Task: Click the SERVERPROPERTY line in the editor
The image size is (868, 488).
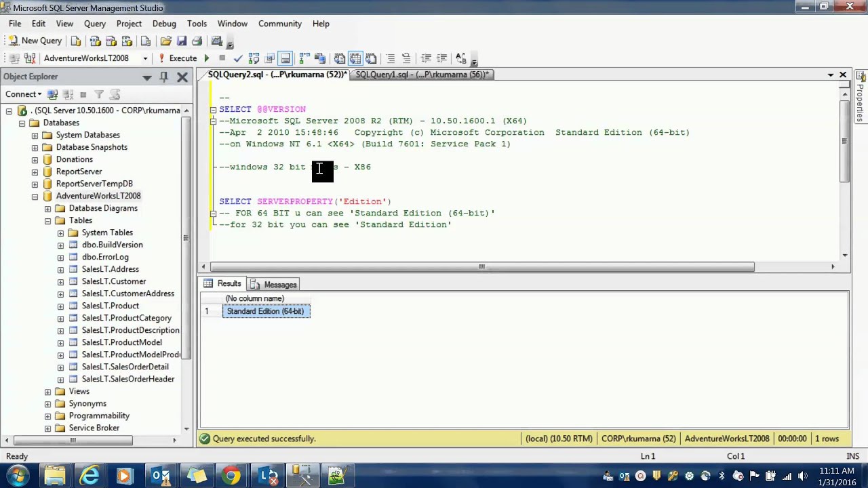Action: [x=305, y=201]
